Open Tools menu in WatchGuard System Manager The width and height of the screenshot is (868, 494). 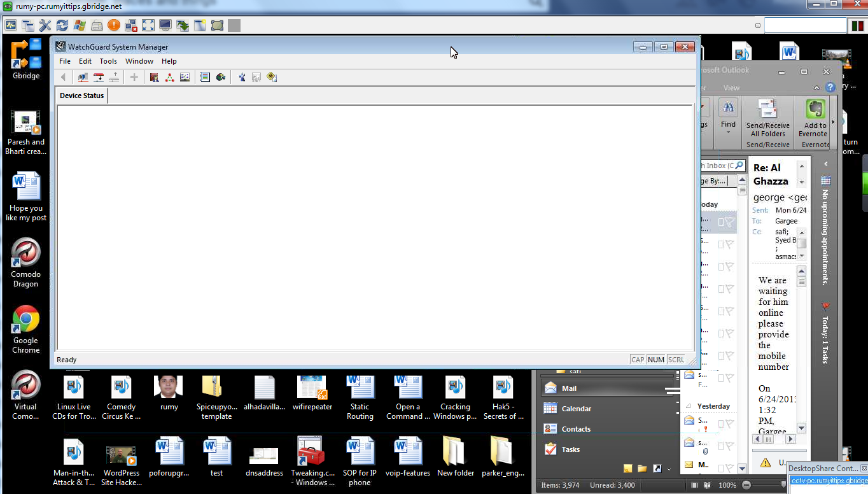pyautogui.click(x=108, y=61)
